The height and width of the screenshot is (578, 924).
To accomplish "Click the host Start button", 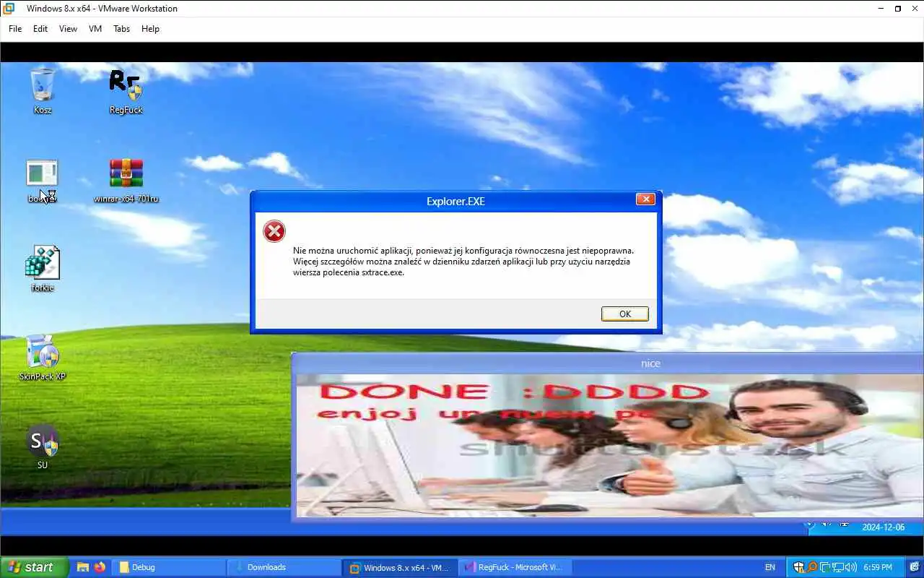I will pos(34,567).
